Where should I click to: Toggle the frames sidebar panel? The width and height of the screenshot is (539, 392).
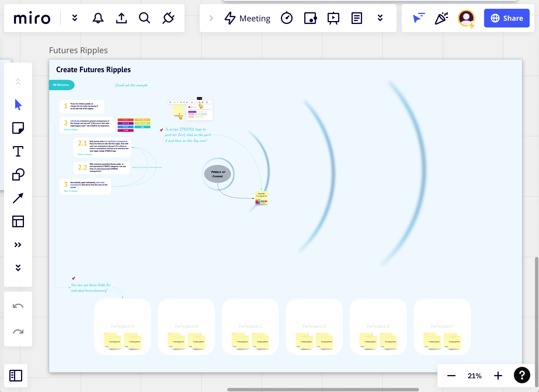tap(16, 376)
